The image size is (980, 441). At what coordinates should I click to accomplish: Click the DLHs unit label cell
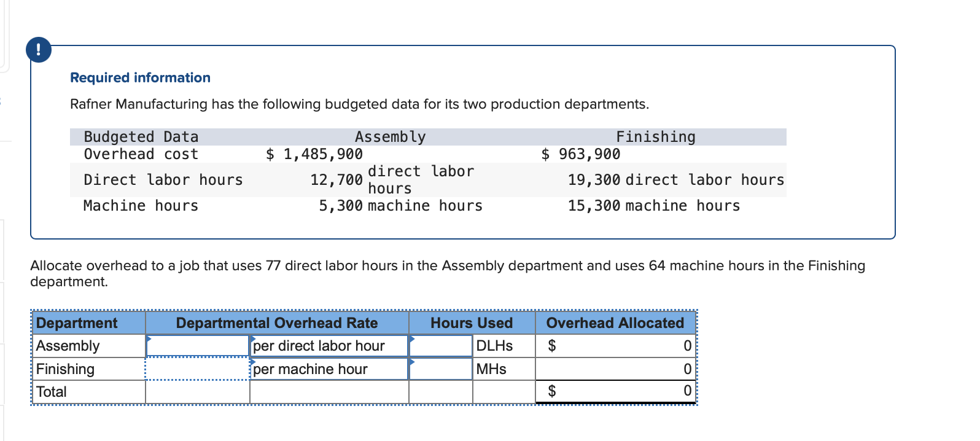[x=504, y=346]
